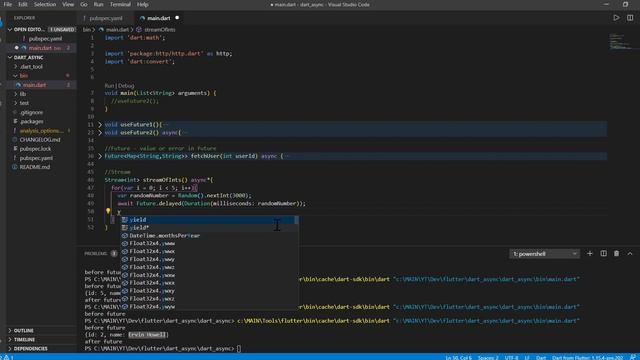Screen dimensions: 640x360
Task: Expand the DEPENDENCIES section
Action: click(x=10, y=349)
